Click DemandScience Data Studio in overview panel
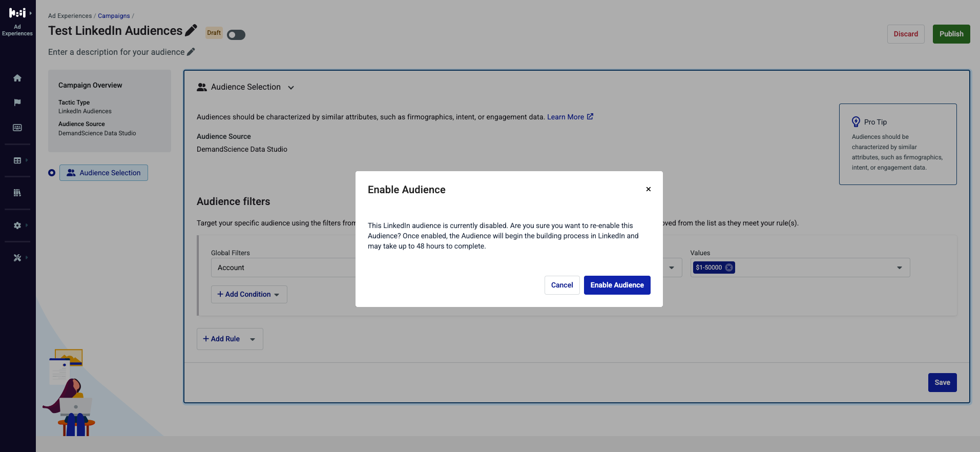 (x=97, y=133)
